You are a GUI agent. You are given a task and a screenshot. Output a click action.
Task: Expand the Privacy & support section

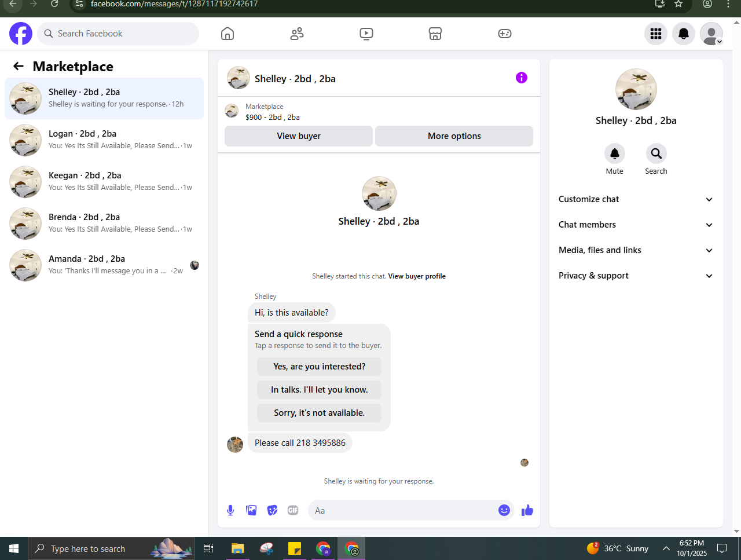(636, 276)
